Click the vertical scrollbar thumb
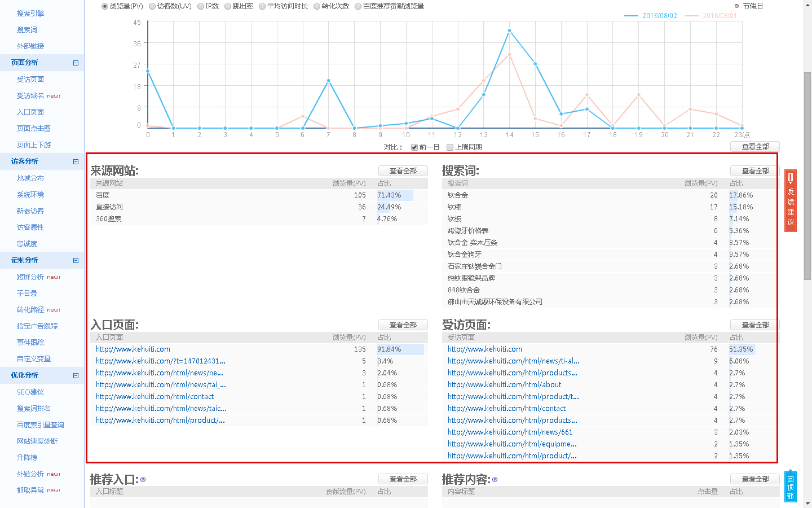 pos(807,176)
